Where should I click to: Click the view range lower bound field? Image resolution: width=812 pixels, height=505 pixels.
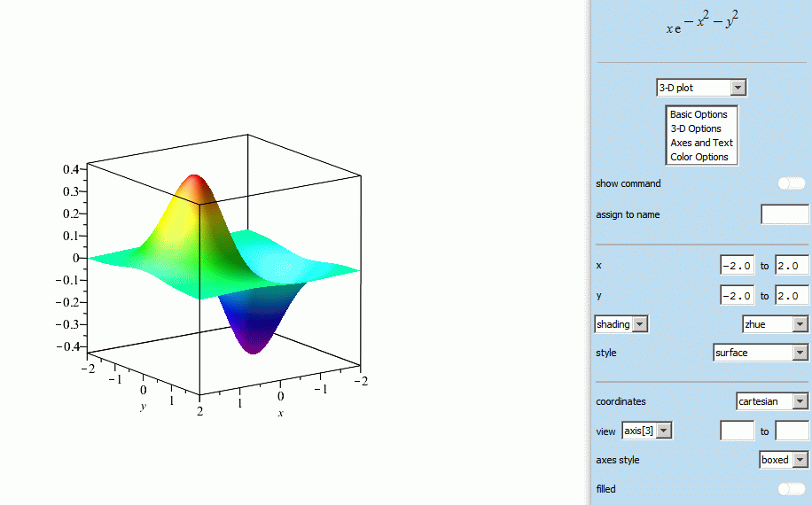pos(737,431)
